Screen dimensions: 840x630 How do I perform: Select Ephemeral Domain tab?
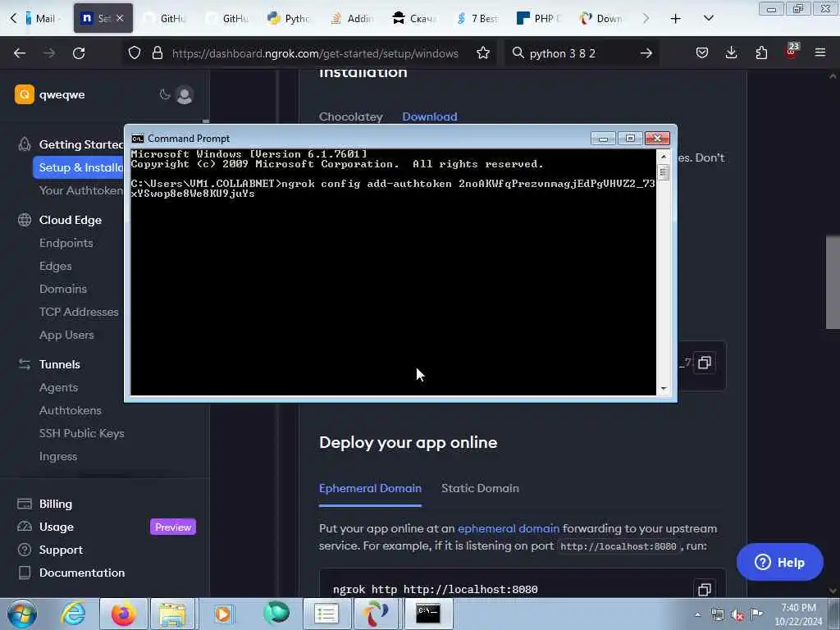(370, 489)
